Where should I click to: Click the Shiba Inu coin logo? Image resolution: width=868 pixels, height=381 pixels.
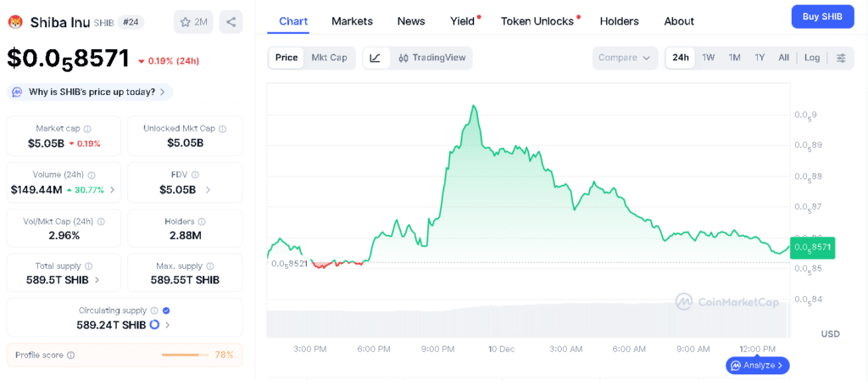(15, 22)
